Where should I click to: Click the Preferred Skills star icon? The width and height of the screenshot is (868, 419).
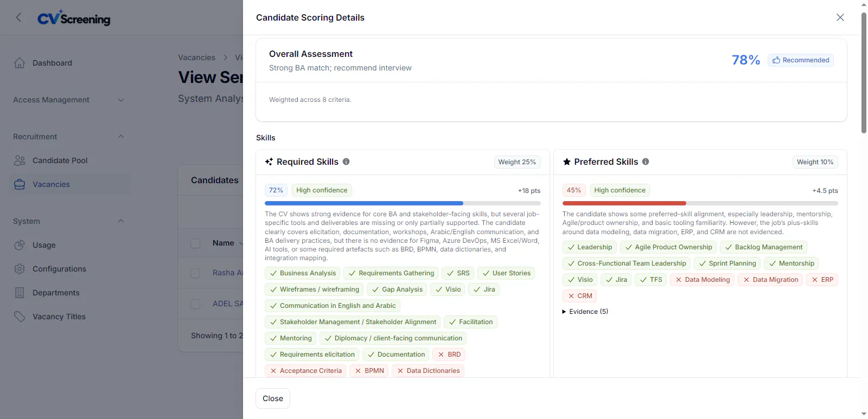pyautogui.click(x=567, y=162)
